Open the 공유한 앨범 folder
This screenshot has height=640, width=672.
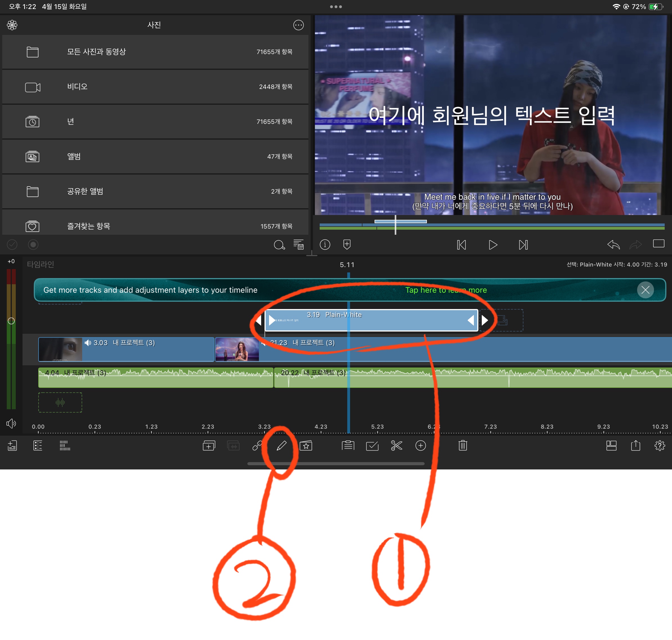(155, 191)
